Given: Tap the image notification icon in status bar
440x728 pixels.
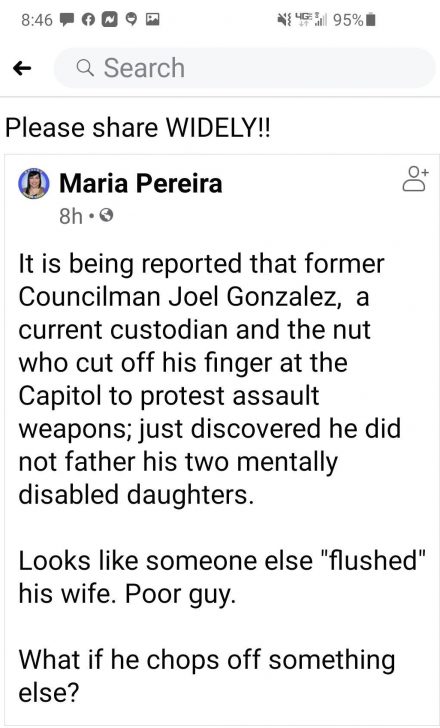Looking at the screenshot, I should [153, 20].
